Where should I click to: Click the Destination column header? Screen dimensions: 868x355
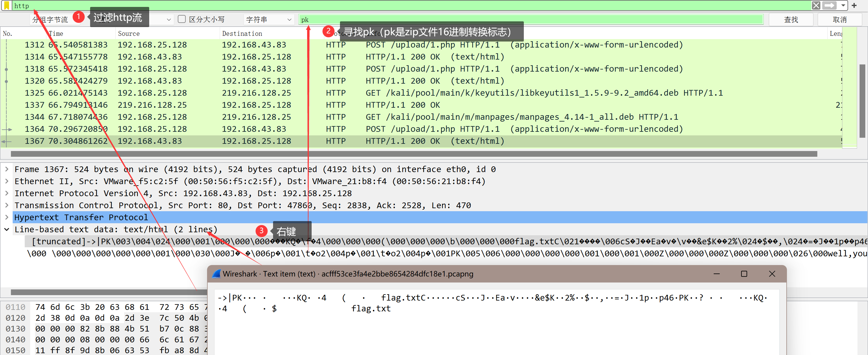[242, 33]
